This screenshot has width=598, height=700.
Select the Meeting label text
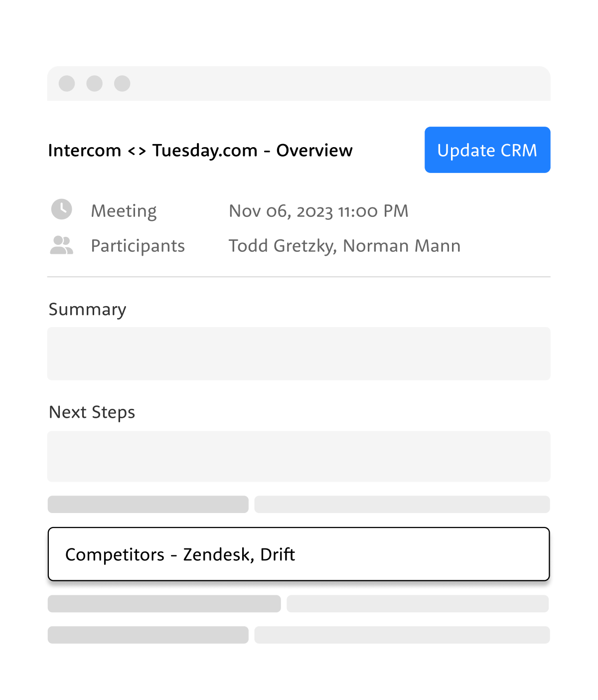pos(124,211)
